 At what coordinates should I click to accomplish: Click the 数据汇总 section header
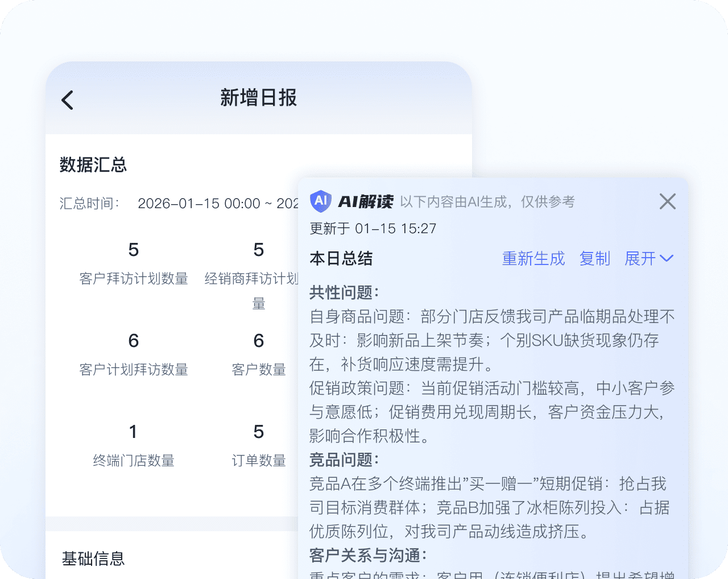pyautogui.click(x=93, y=165)
